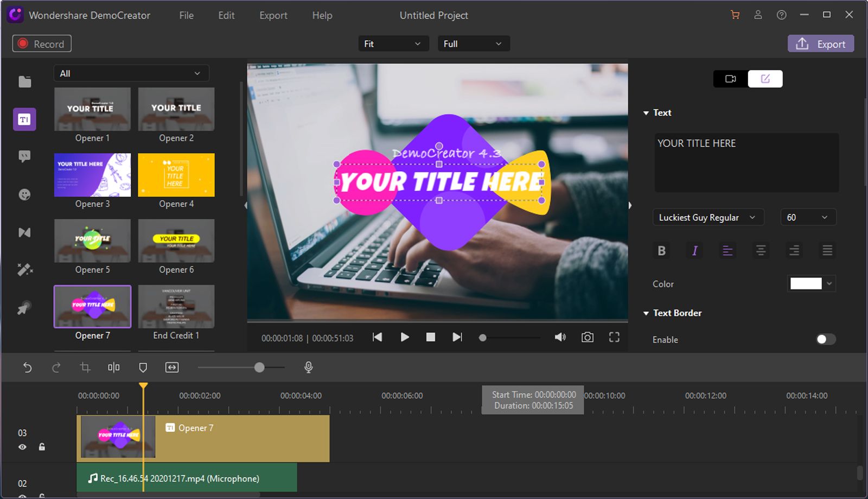Hide track 03 using the eye icon
The height and width of the screenshot is (499, 868).
coord(22,446)
